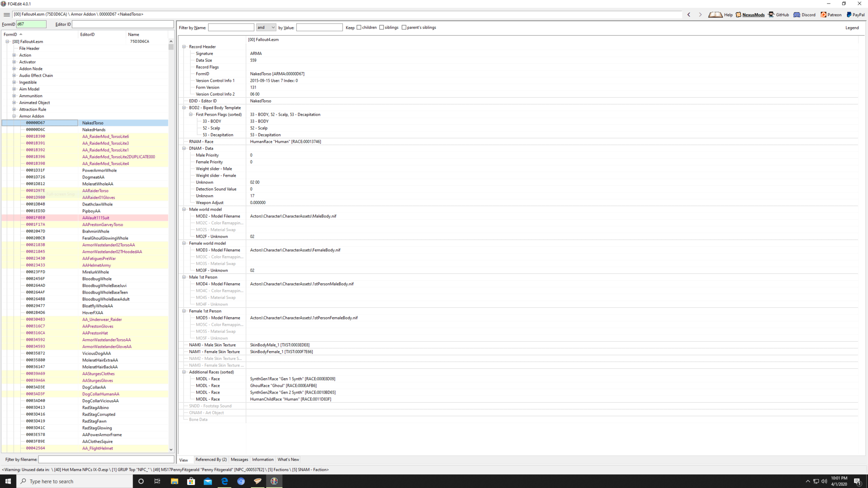Toggle Keep siblings checkbox
This screenshot has width=868, height=488.
tap(382, 28)
